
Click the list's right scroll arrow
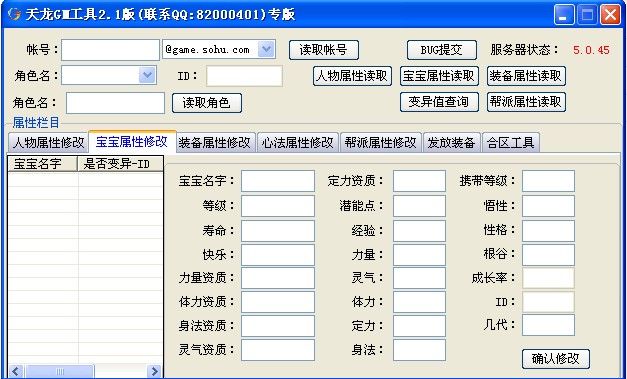tap(154, 371)
